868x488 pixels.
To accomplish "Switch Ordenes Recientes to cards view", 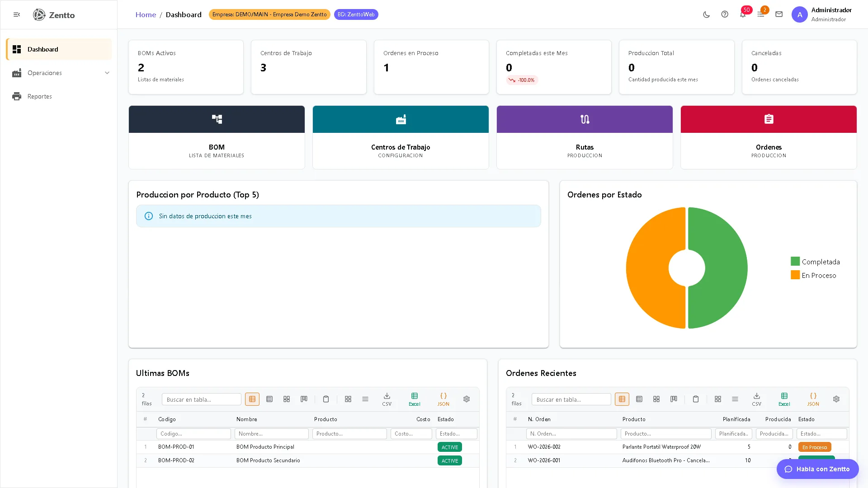I will 656,399.
